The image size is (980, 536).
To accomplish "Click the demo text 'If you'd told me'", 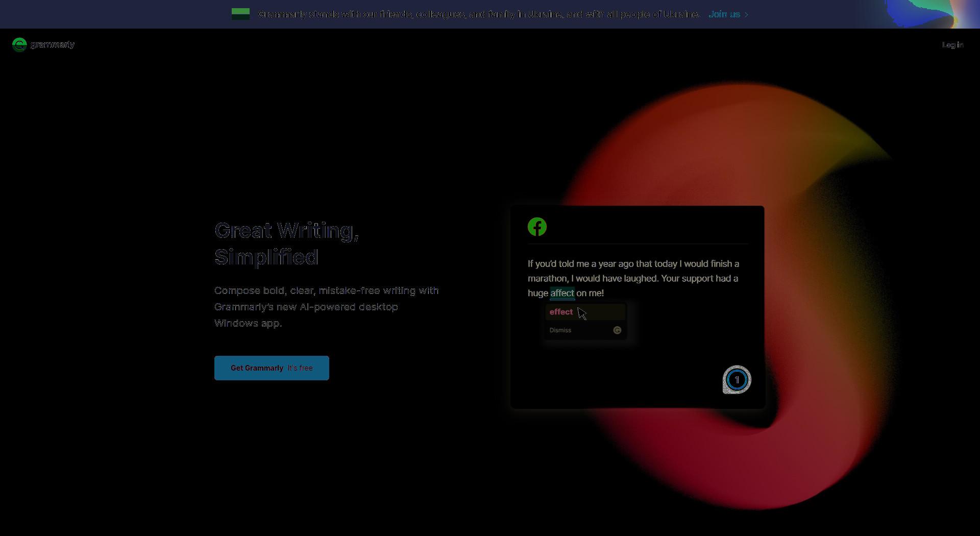I will click(x=633, y=278).
